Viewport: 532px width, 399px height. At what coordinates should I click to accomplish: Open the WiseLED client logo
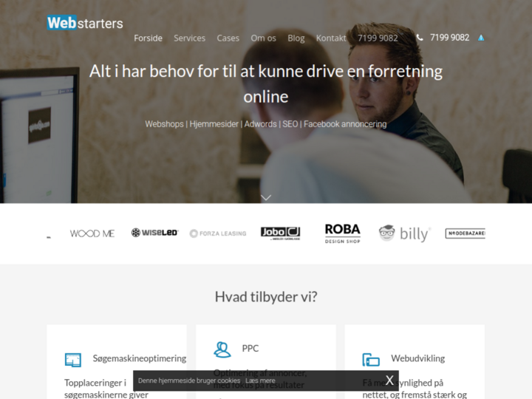[154, 233]
